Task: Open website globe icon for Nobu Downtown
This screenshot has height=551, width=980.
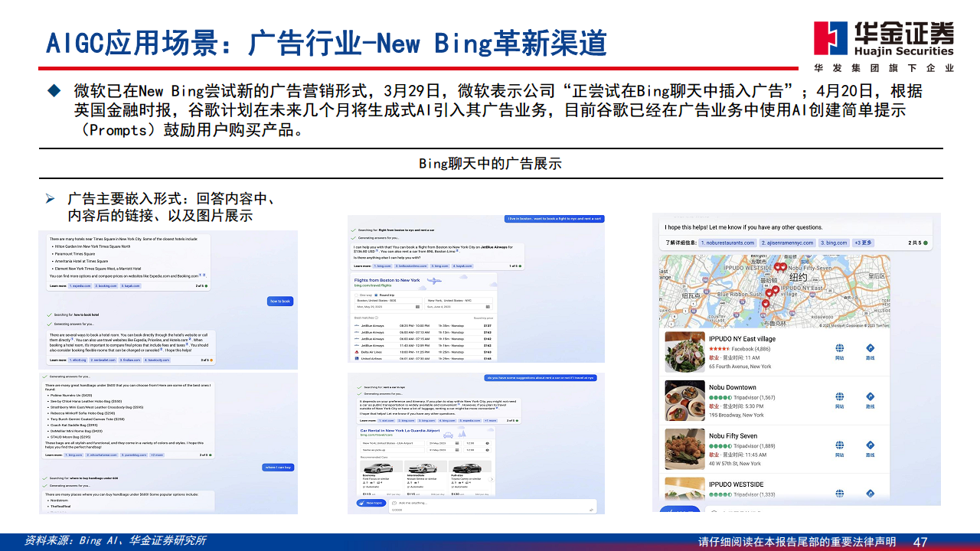Action: tap(839, 396)
